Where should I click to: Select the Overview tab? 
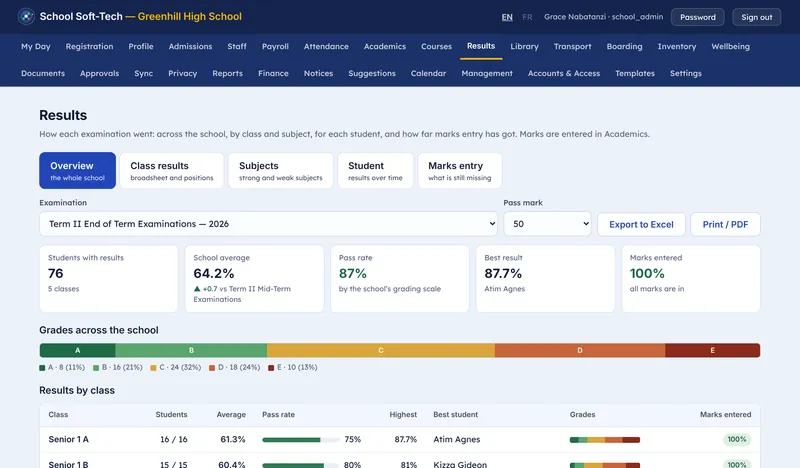tap(78, 170)
